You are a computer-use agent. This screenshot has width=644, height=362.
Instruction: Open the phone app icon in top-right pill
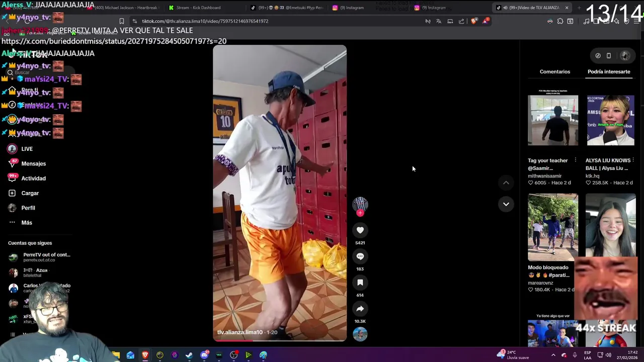pos(609,56)
